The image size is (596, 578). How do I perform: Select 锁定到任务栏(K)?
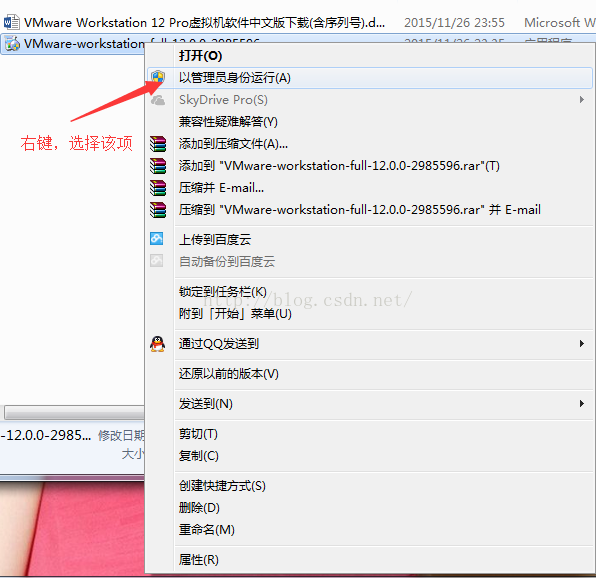pos(369,292)
